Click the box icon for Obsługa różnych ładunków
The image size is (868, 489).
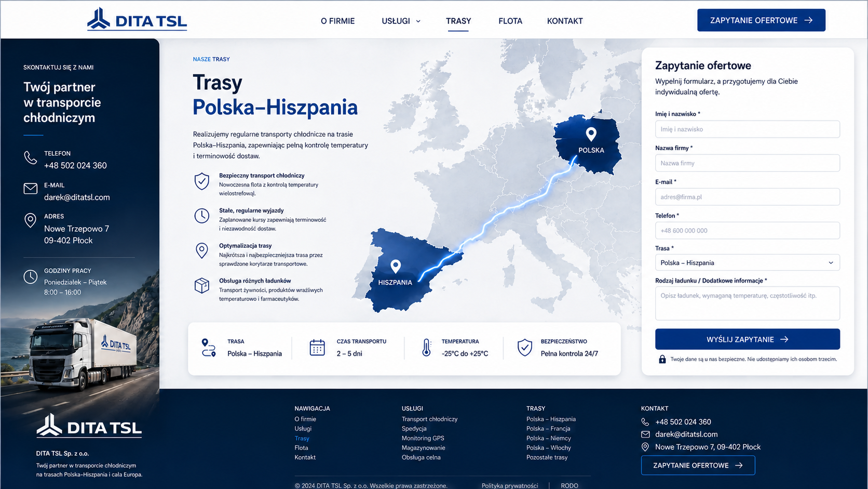[202, 285]
